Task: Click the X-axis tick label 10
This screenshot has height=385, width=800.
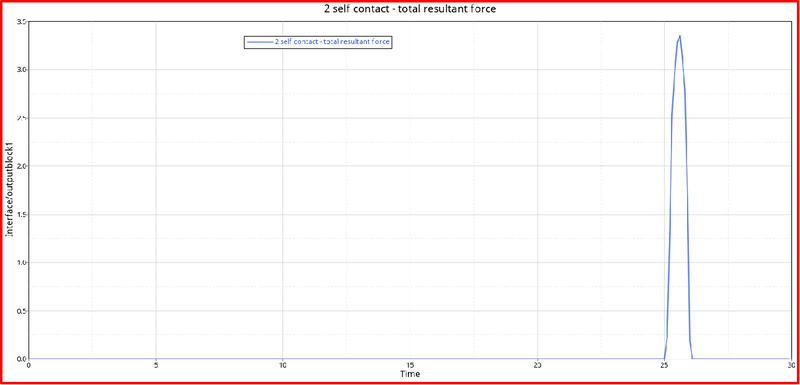Action: point(283,365)
